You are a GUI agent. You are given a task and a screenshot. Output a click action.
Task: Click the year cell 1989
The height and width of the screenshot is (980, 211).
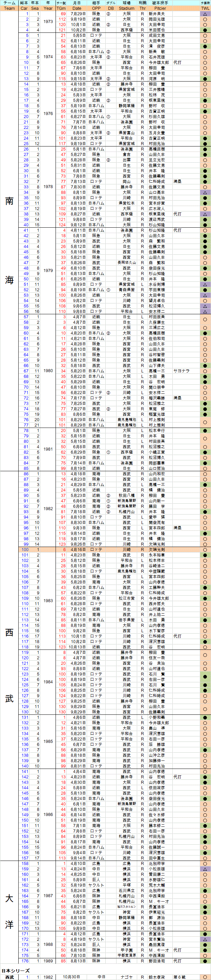tap(48, 961)
